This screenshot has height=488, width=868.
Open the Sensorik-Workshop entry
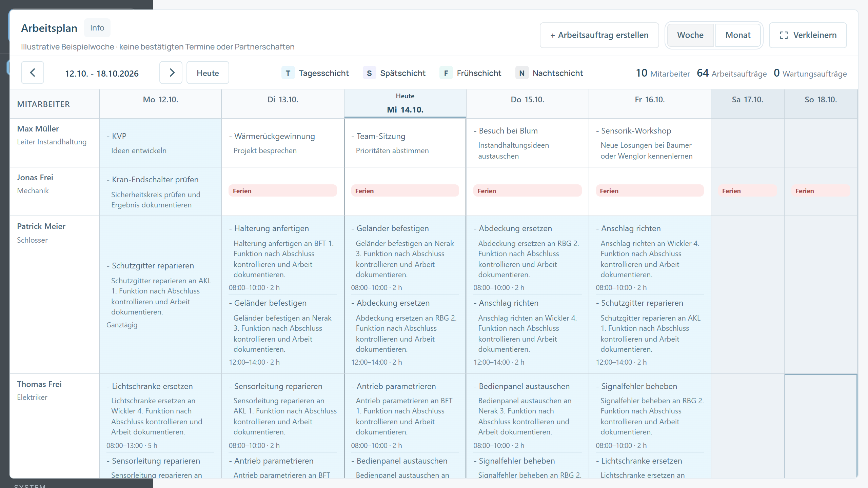point(650,143)
